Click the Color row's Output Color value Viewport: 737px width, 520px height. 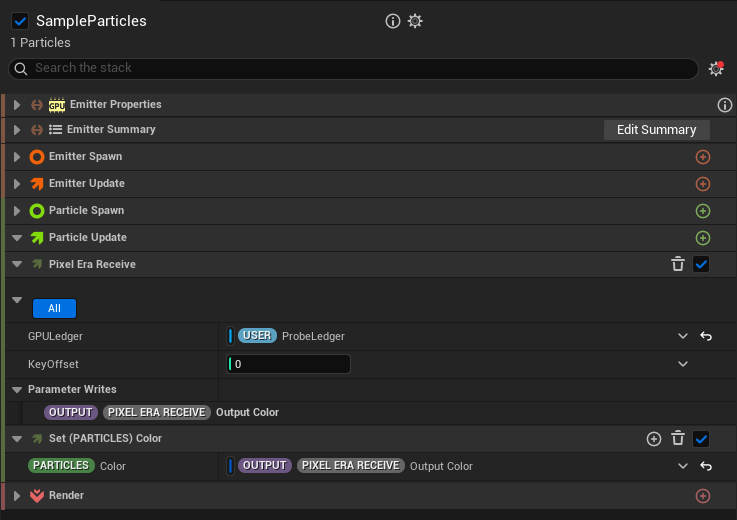[355, 466]
